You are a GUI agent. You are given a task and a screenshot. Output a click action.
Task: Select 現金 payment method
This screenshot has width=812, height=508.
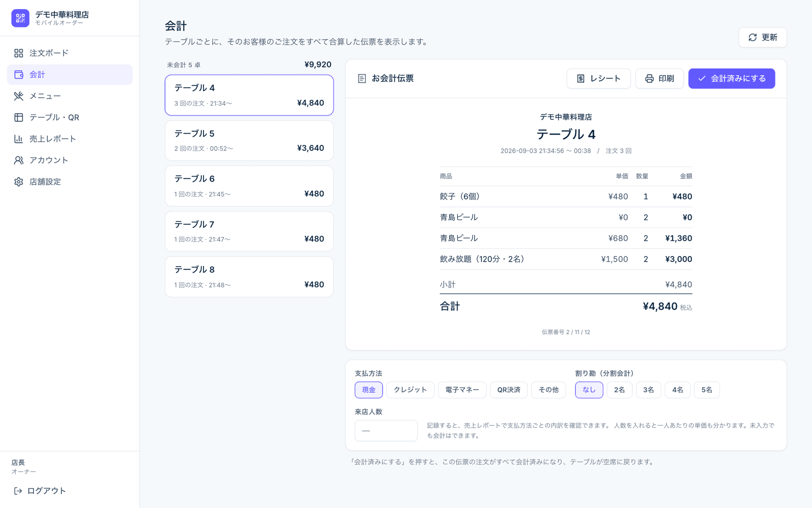(368, 390)
